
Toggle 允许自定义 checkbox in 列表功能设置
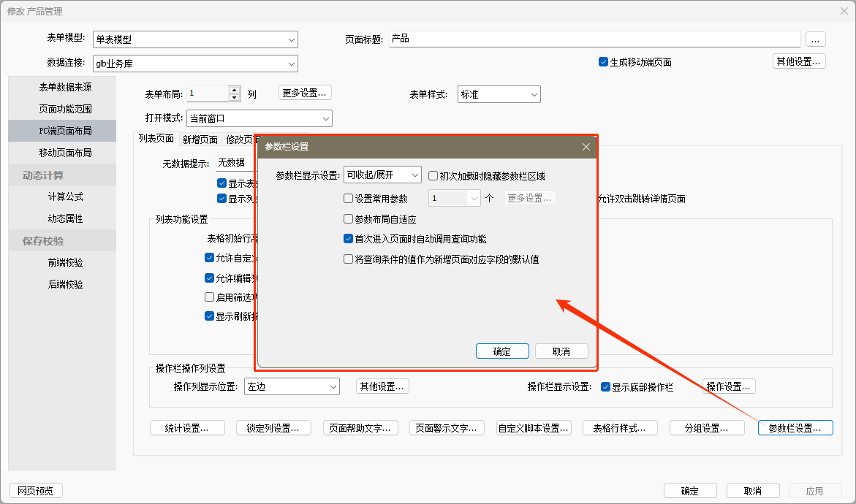pos(209,257)
